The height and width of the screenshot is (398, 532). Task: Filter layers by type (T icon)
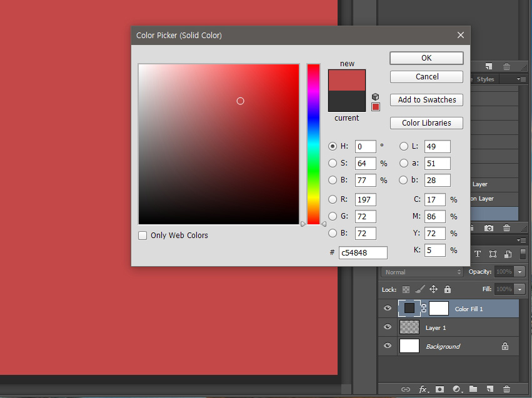(x=478, y=254)
